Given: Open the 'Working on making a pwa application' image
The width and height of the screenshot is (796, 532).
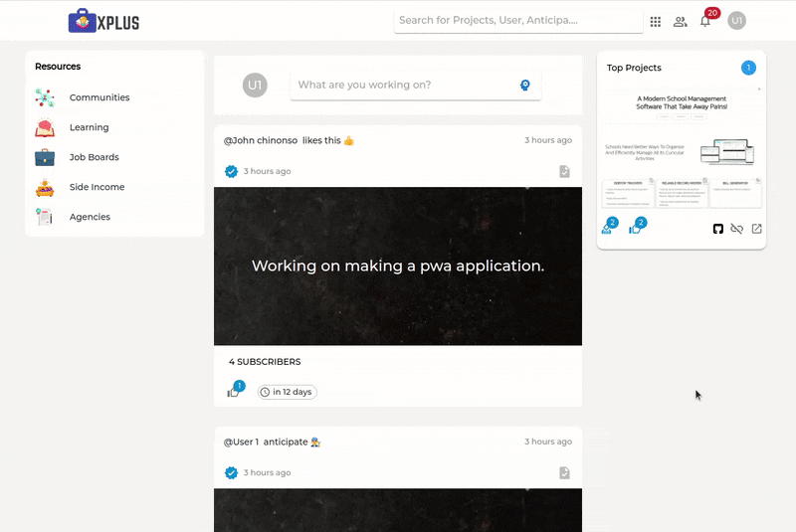Looking at the screenshot, I should pos(398,266).
